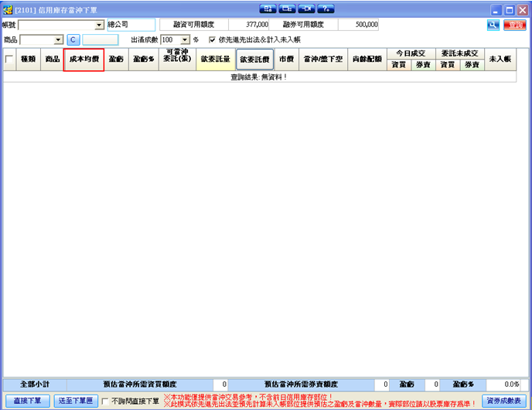The width and height of the screenshot is (532, 410).
Task: Click the first layout icon in title bar
Action: tap(268, 9)
